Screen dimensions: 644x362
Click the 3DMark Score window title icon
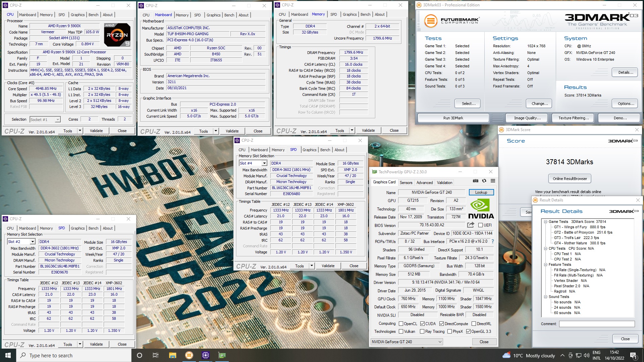pos(501,130)
